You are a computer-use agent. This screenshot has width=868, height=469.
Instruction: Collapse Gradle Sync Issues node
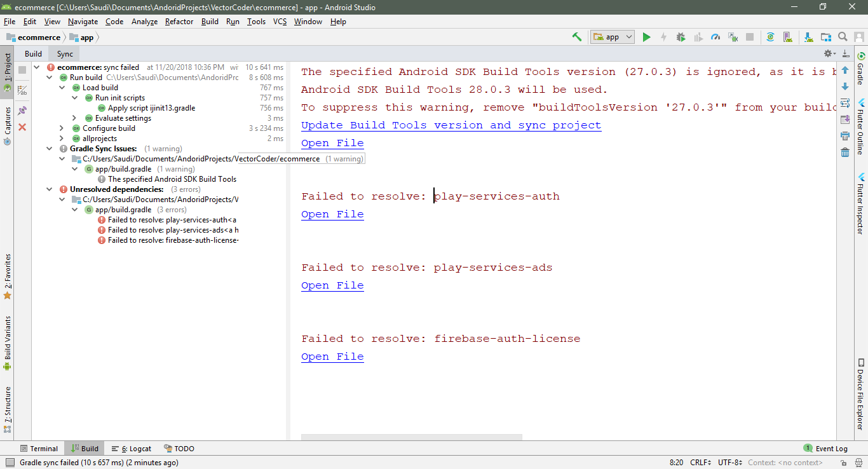click(50, 149)
